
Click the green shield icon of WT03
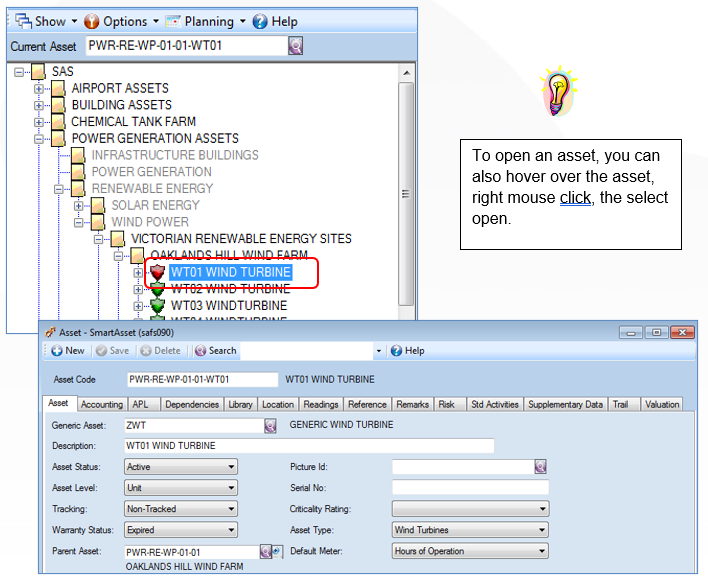[157, 306]
